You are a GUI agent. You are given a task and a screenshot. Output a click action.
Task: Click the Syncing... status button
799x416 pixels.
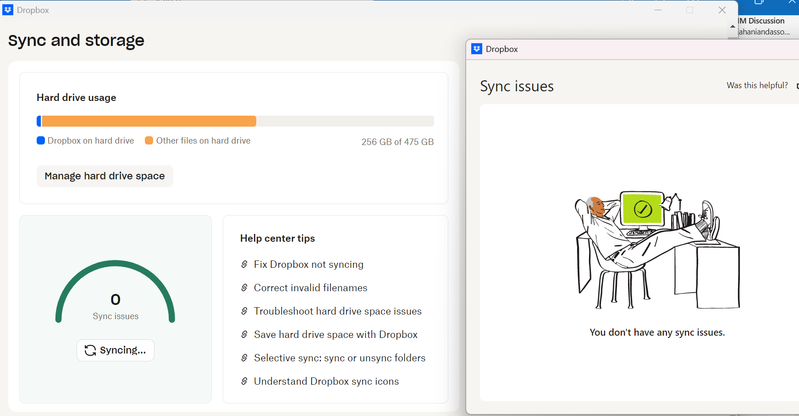pos(115,350)
